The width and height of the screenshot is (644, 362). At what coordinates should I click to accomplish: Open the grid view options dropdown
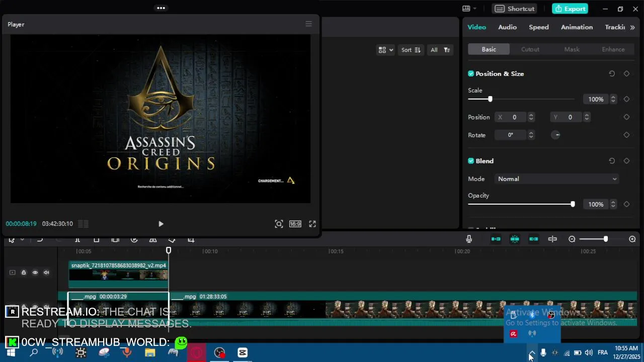(386, 50)
